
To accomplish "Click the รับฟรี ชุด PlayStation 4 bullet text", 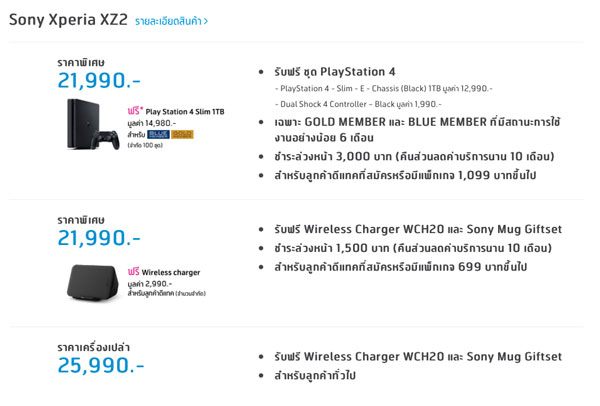I will tap(335, 72).
